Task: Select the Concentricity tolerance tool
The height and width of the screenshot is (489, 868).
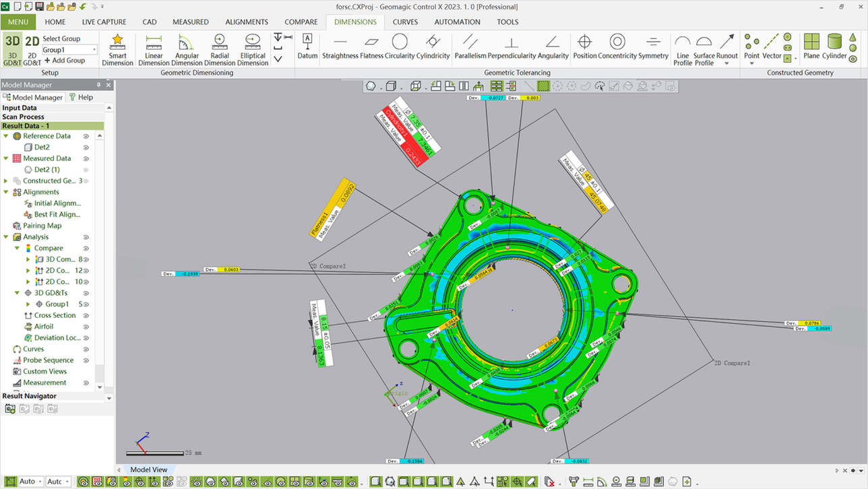Action: pos(617,46)
